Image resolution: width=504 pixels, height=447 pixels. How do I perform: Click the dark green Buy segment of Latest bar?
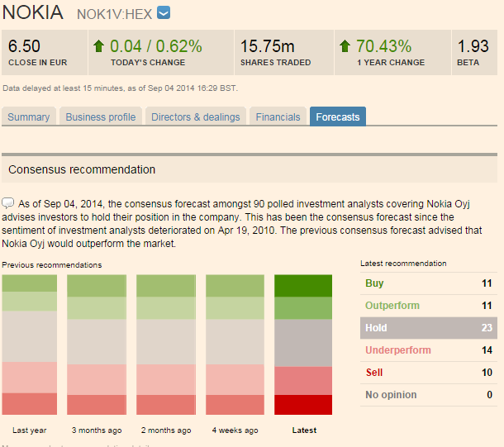(x=303, y=286)
